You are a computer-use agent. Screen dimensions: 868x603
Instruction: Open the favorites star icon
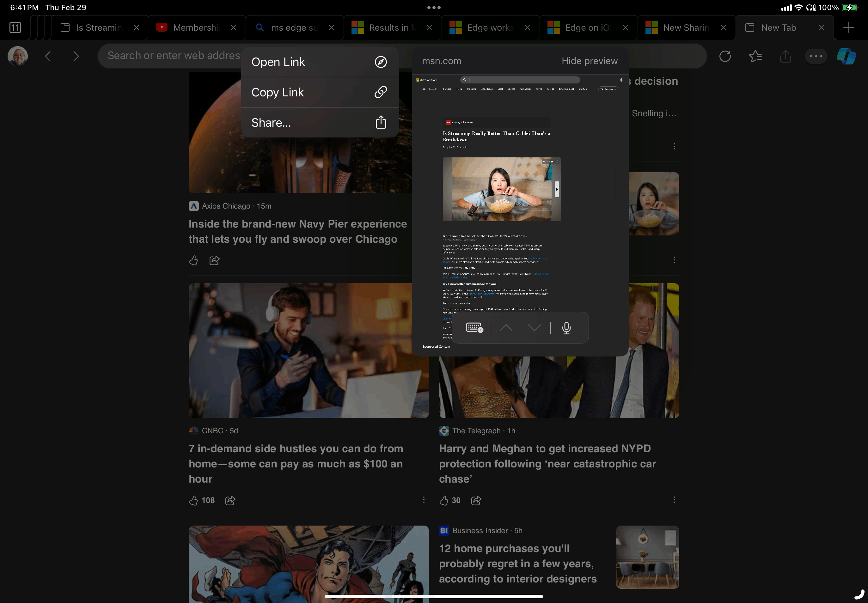click(755, 56)
